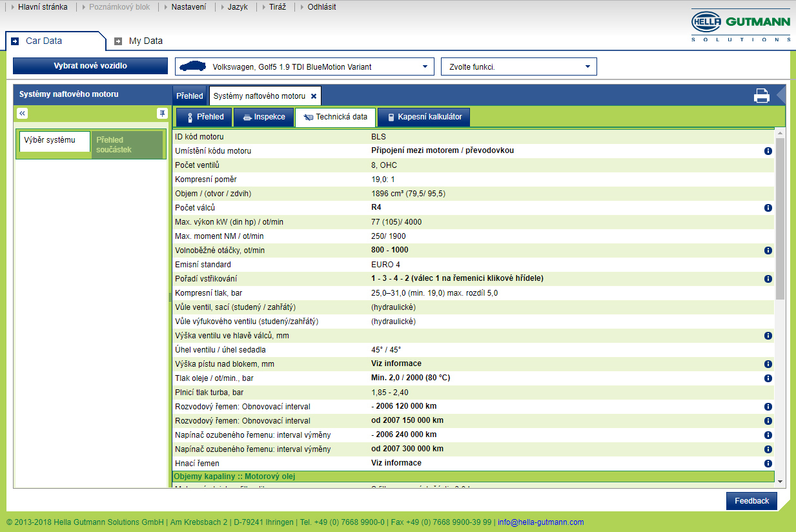
Task: Click the 250/ 1900 torque value
Action: pos(389,236)
